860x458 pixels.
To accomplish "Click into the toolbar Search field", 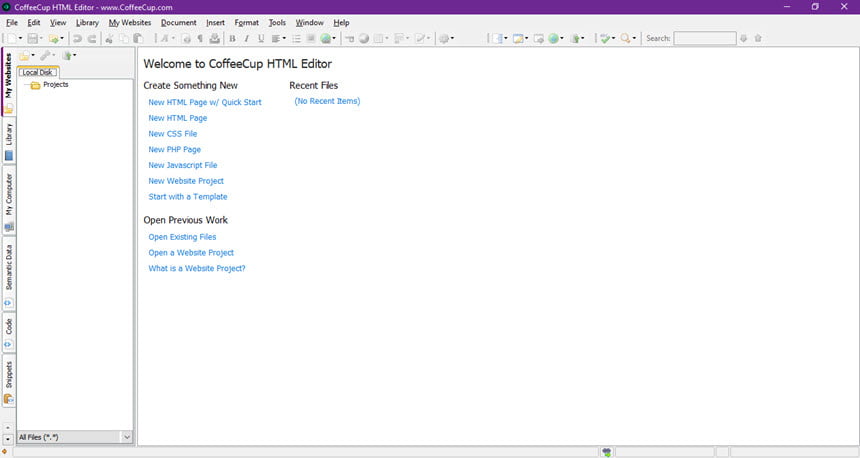I will pyautogui.click(x=705, y=38).
